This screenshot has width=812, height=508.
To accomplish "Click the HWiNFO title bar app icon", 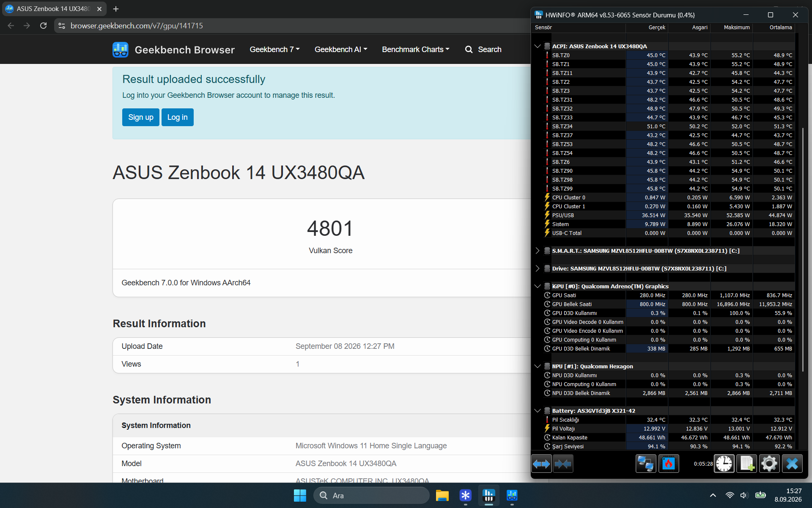I will (538, 15).
